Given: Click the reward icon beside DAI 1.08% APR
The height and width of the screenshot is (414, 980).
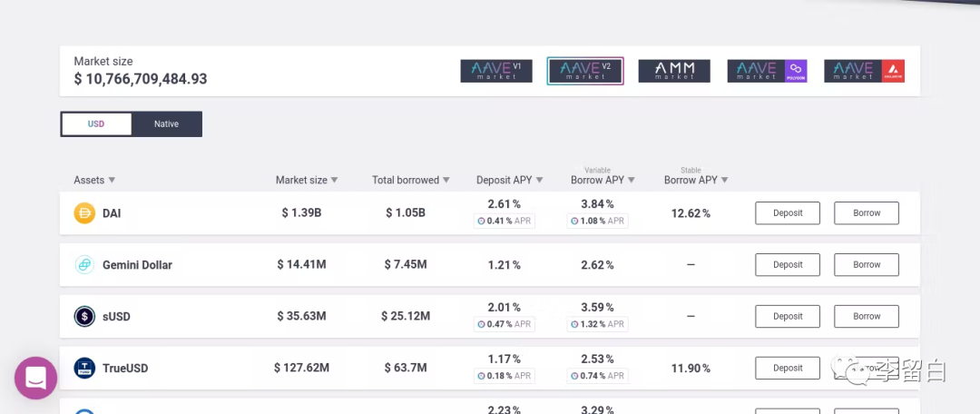Looking at the screenshot, I should coord(573,221).
